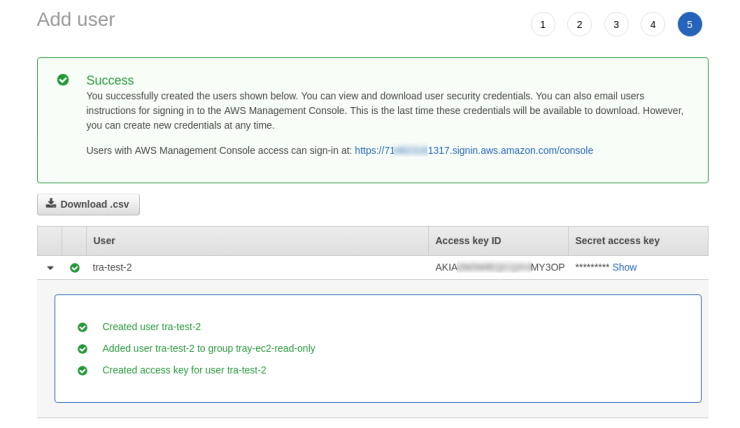Go to step 1 of Add user
740x428 pixels.
[543, 24]
